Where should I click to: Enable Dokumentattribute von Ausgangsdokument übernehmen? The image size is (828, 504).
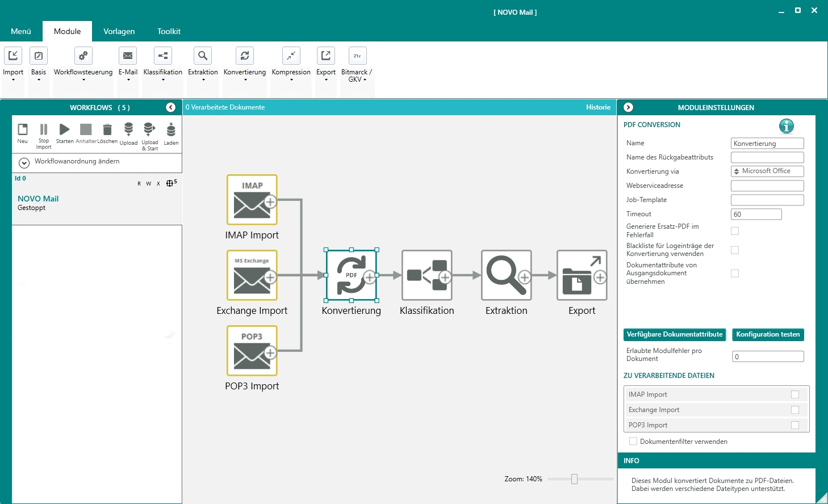pos(735,274)
